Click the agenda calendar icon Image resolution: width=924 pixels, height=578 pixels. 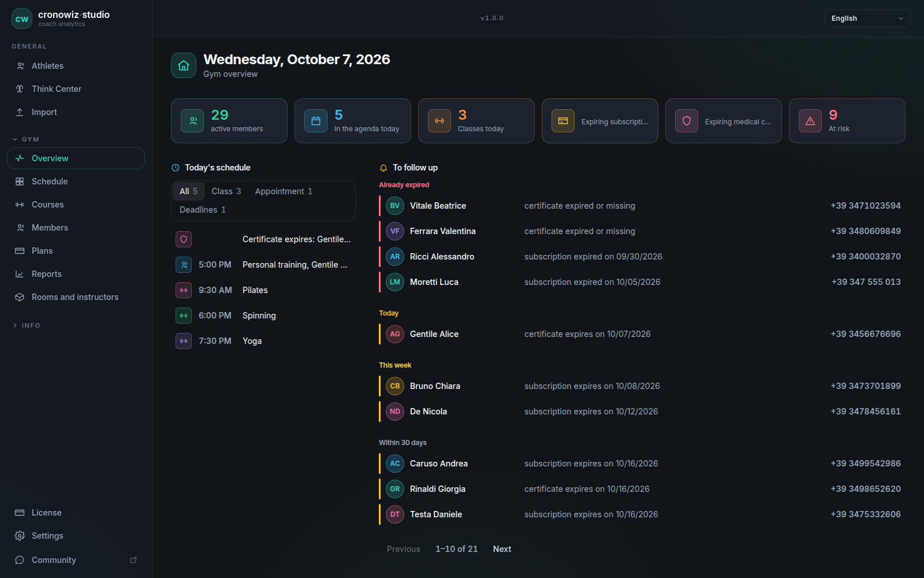[316, 121]
